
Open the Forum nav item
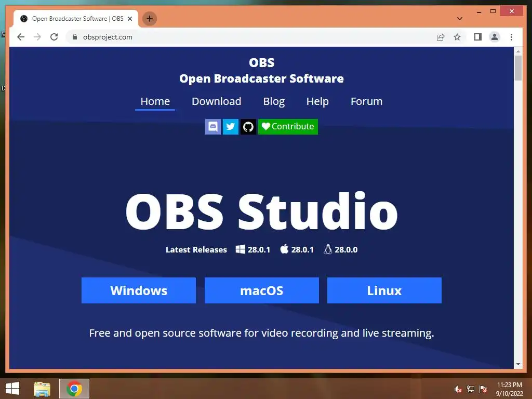[x=366, y=101]
